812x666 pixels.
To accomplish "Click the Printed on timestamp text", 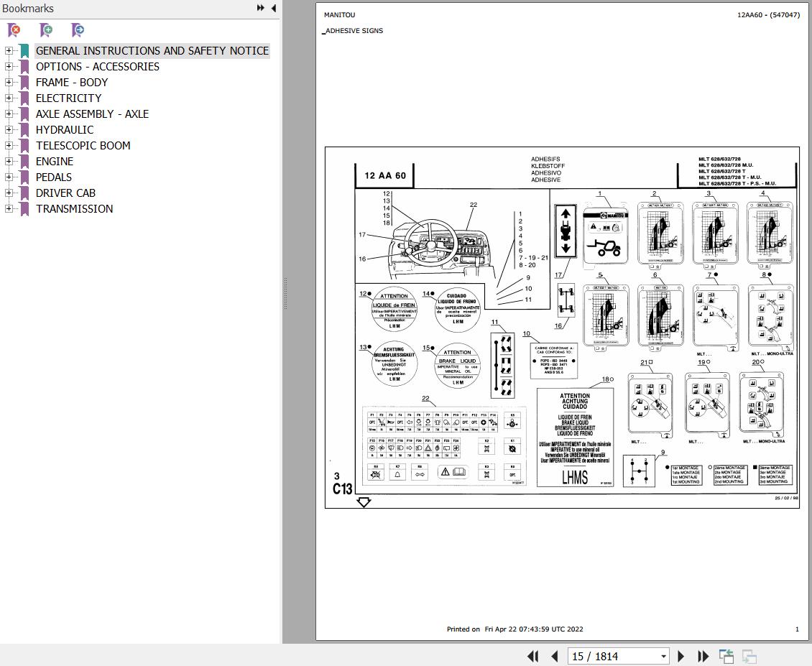I will (515, 629).
